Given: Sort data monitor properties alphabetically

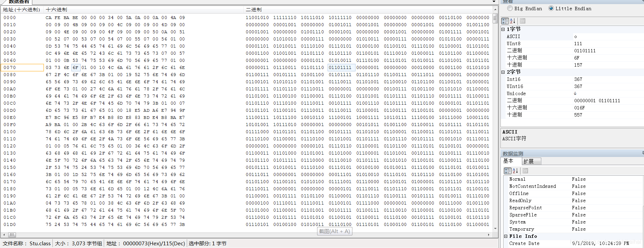Looking at the screenshot, I should [515, 171].
